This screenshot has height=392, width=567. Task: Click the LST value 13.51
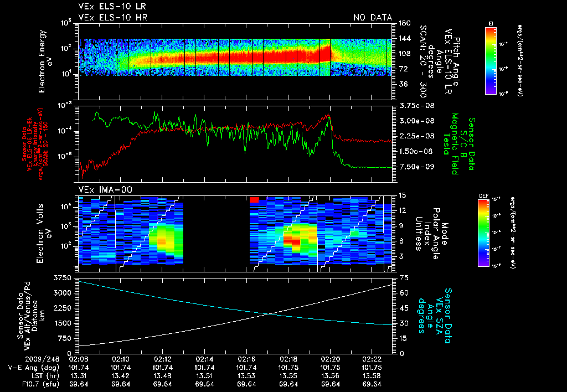pyautogui.click(x=204, y=376)
